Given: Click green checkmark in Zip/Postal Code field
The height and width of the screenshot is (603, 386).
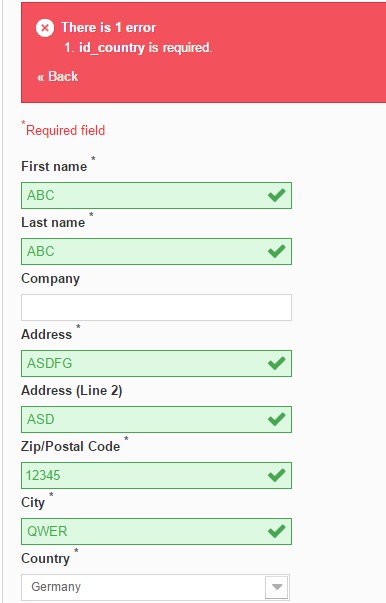Looking at the screenshot, I should point(276,475).
